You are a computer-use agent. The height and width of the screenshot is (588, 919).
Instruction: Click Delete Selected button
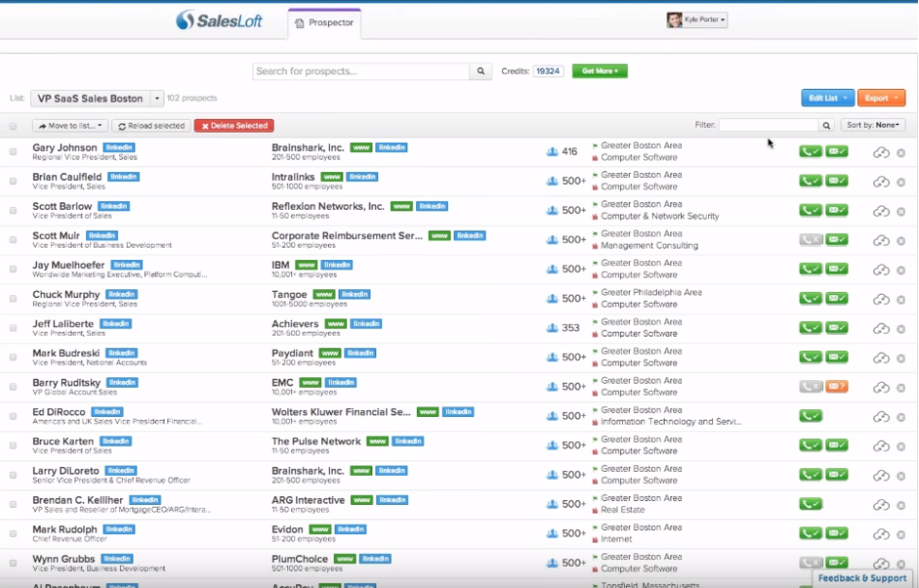[234, 126]
